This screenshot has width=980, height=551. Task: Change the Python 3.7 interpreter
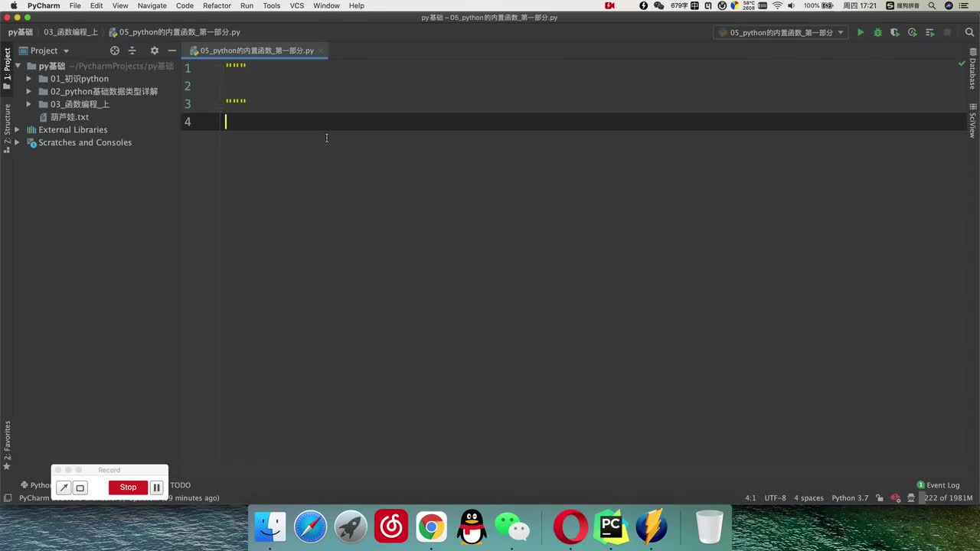(850, 498)
